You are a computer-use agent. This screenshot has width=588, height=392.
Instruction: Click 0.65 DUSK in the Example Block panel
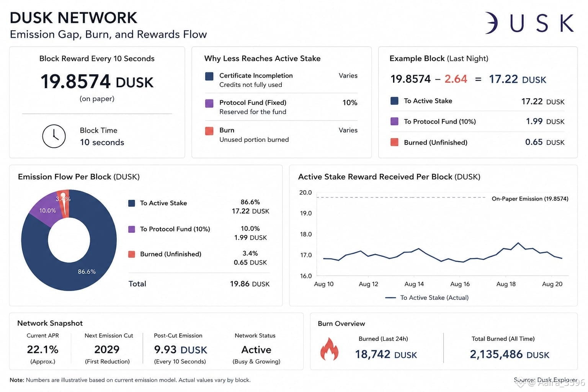point(545,142)
